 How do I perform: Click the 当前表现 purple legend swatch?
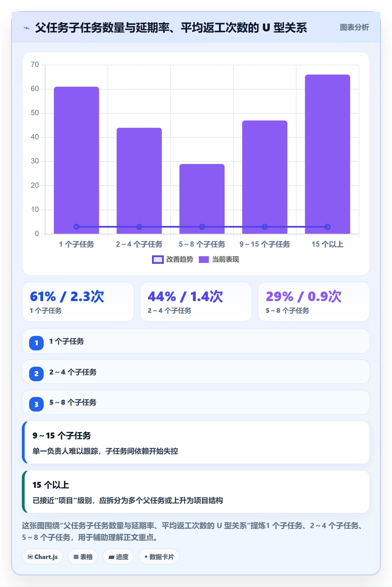pos(204,260)
